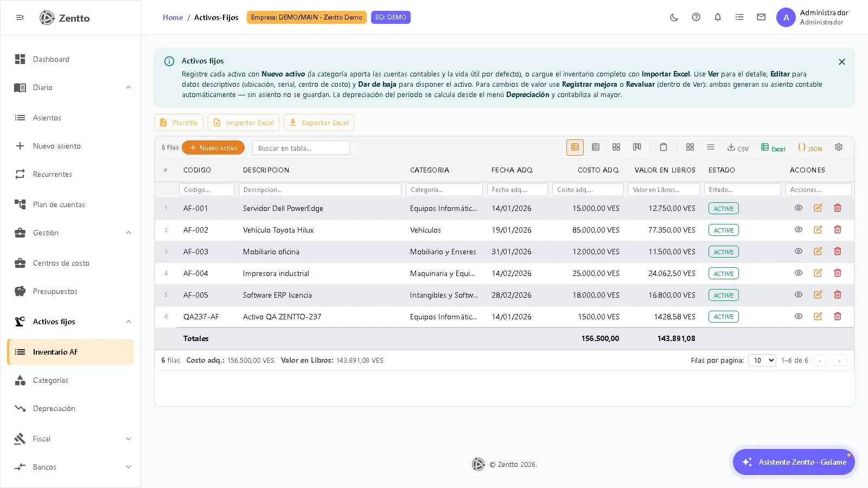The width and height of the screenshot is (868, 488).
Task: Click the Estado column filter field
Action: pyautogui.click(x=743, y=190)
